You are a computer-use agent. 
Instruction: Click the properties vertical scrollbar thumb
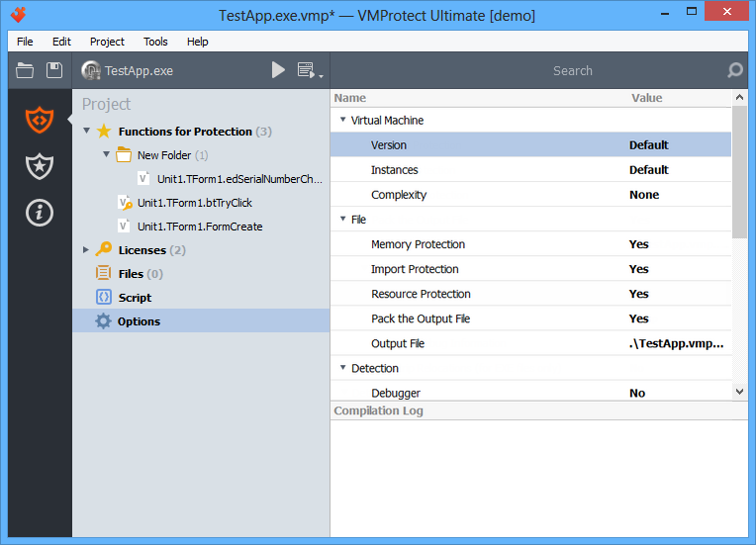click(x=739, y=172)
